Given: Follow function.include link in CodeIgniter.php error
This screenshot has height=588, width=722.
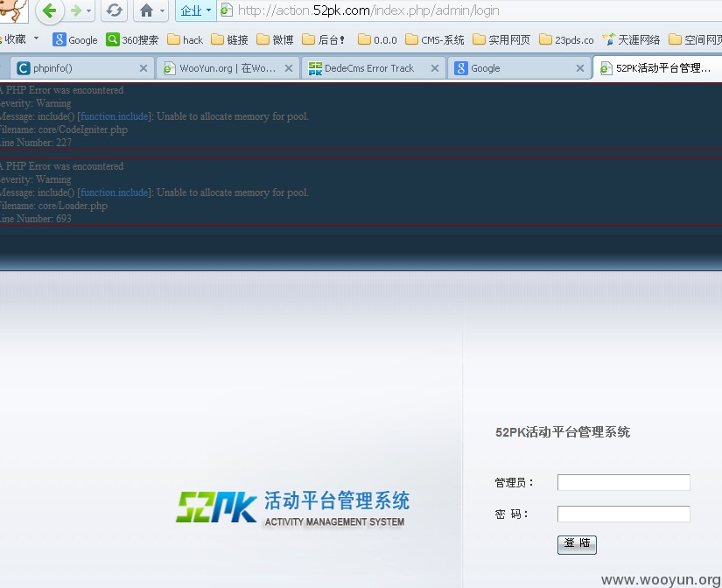Looking at the screenshot, I should click(114, 116).
